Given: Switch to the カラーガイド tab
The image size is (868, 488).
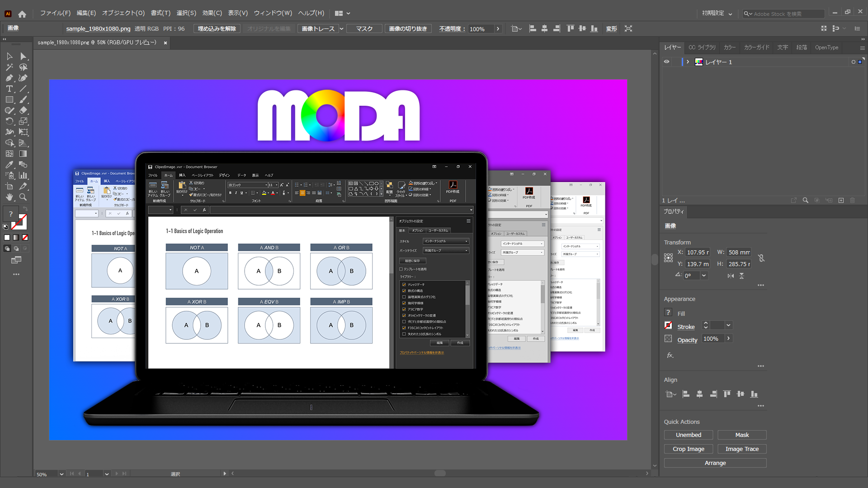Looking at the screenshot, I should pos(756,47).
